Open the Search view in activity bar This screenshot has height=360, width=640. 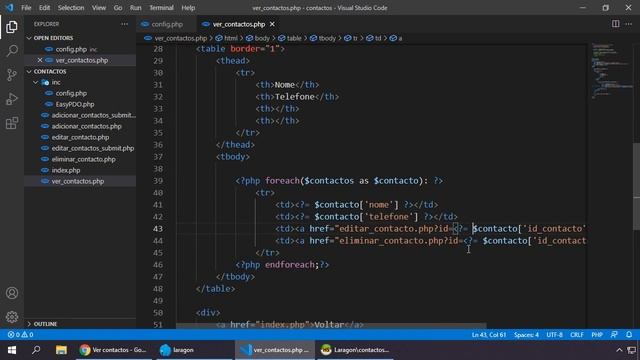click(x=12, y=51)
